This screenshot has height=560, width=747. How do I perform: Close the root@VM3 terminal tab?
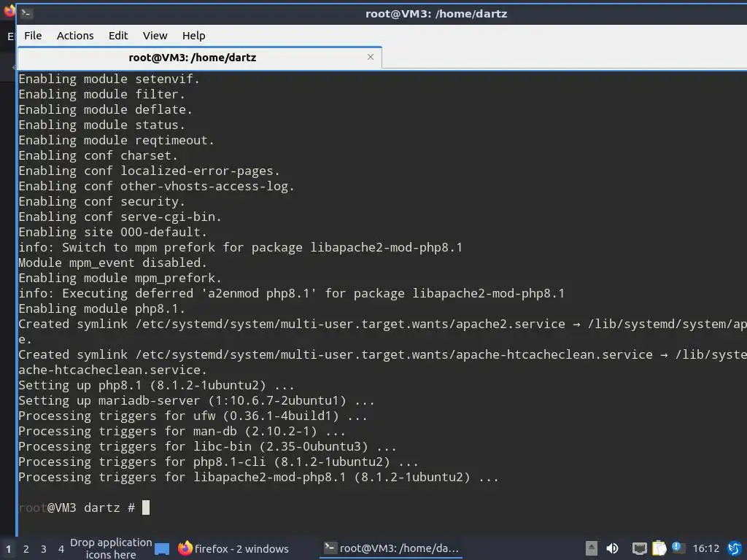[371, 57]
